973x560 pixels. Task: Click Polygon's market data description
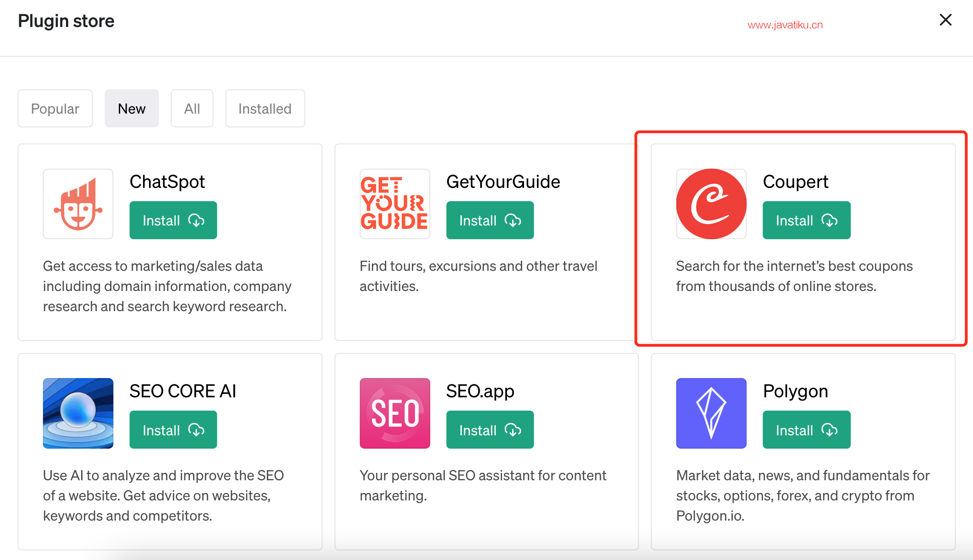point(803,495)
